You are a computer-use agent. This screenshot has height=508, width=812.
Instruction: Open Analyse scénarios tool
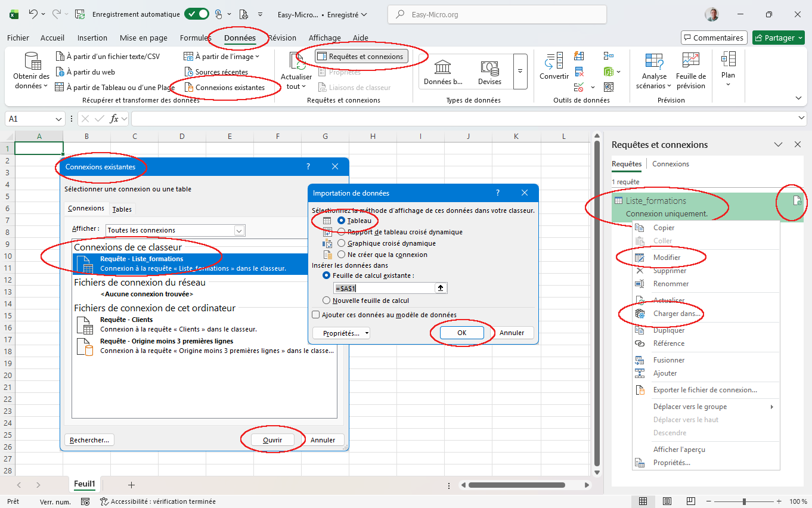[654, 61]
